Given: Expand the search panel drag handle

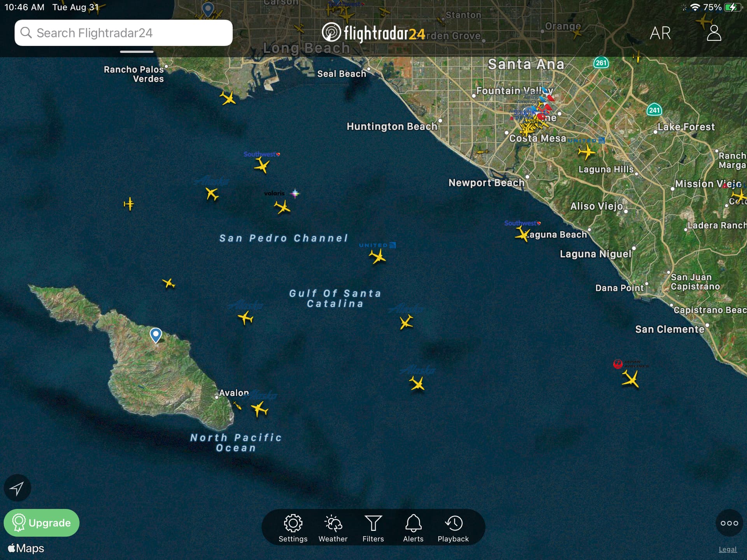Looking at the screenshot, I should [137, 51].
